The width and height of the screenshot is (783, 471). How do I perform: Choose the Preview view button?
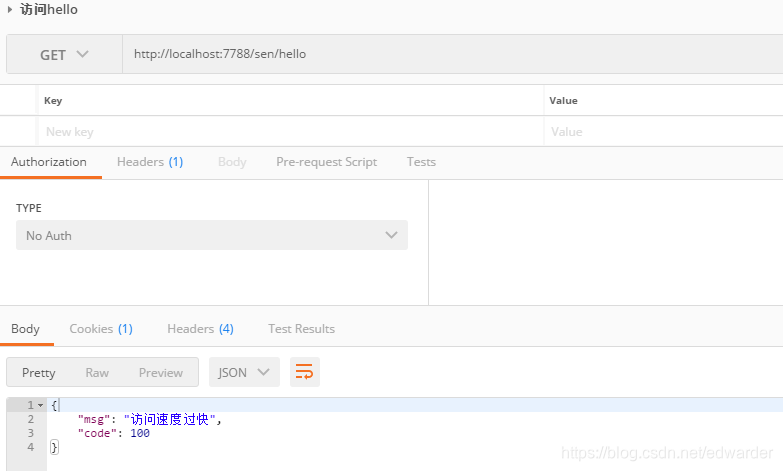coord(161,373)
